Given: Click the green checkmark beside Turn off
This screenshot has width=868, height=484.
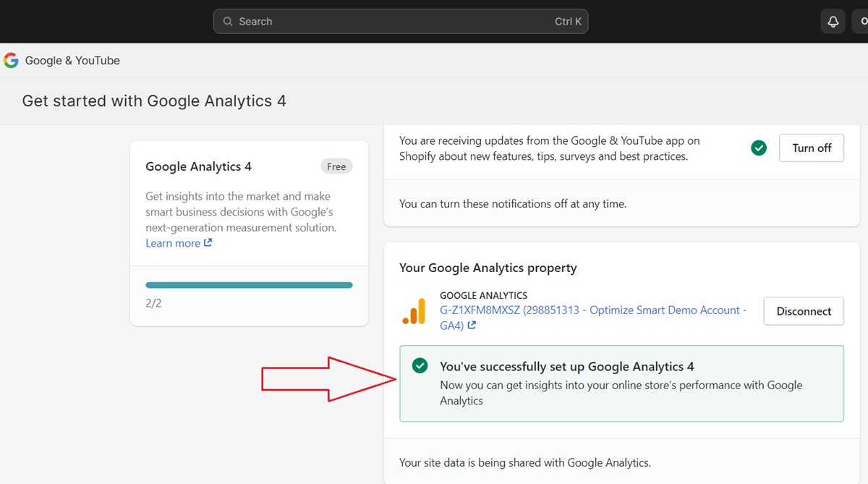Looking at the screenshot, I should point(759,148).
